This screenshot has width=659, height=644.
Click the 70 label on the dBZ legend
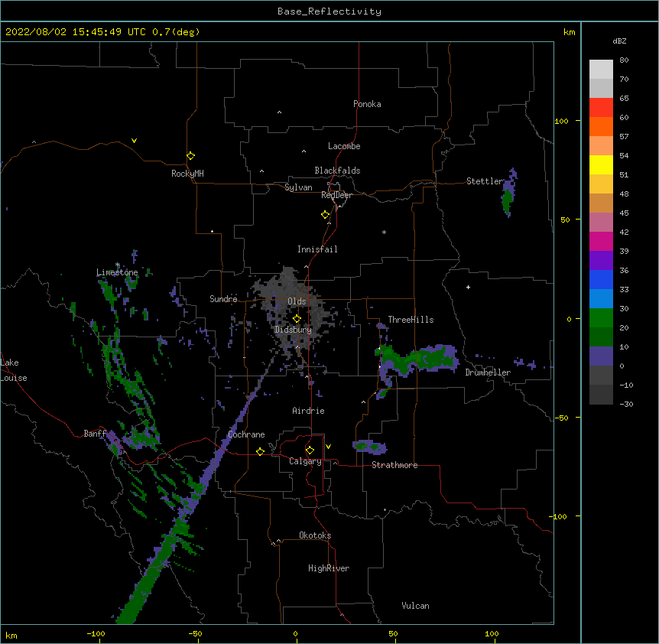tap(624, 79)
